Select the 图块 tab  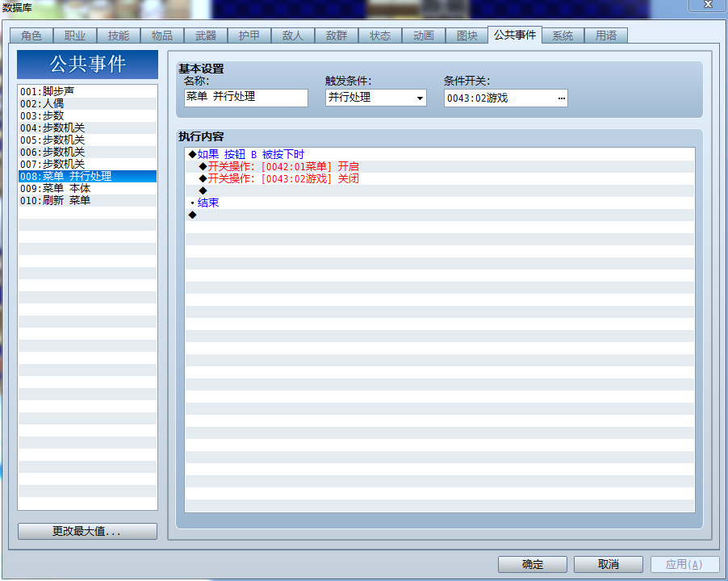pos(467,36)
